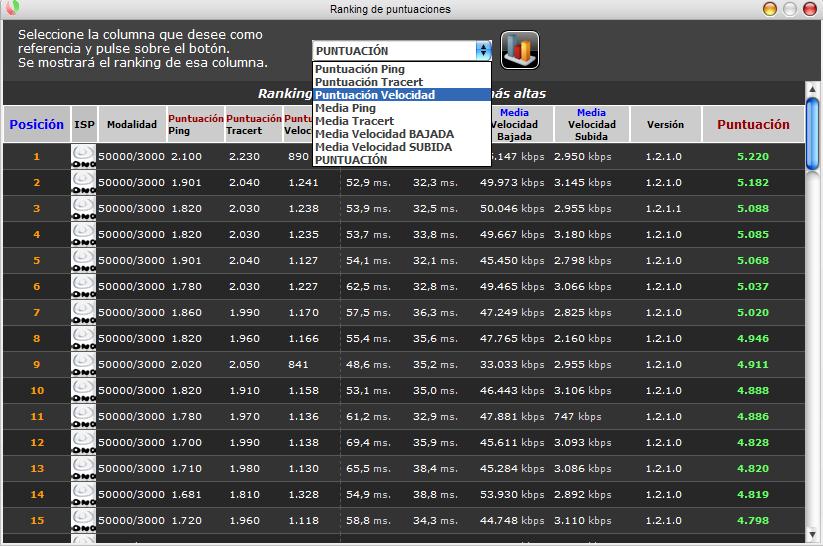Viewport: 823px width, 546px height.
Task: Select the 'Media Ping' list option
Action: pos(345,108)
